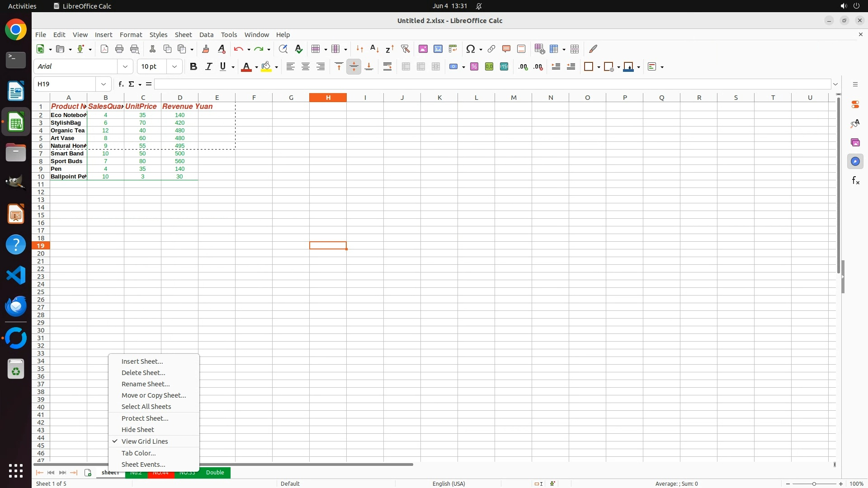Viewport: 868px width, 488px height.
Task: Choose Rename Sheet from context menu
Action: click(146, 384)
